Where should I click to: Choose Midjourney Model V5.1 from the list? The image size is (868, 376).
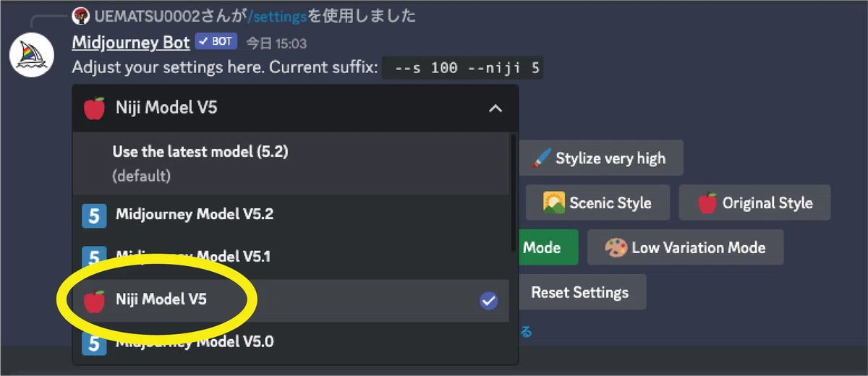[x=291, y=257]
